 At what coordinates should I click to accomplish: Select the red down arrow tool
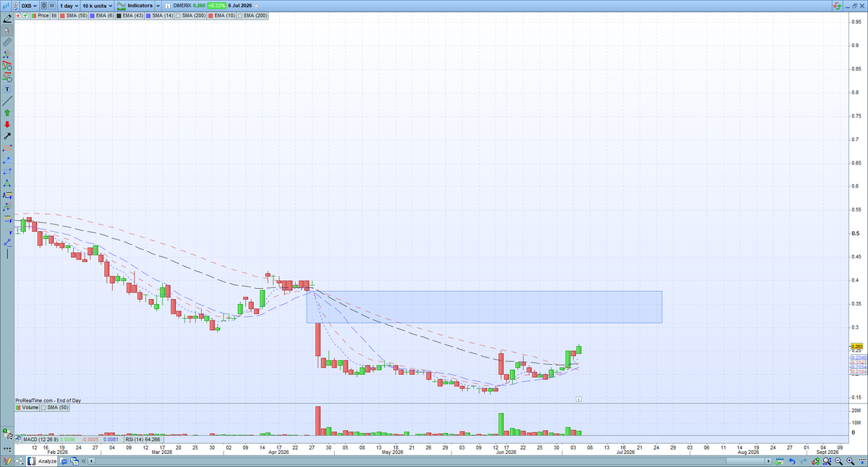pyautogui.click(x=7, y=124)
